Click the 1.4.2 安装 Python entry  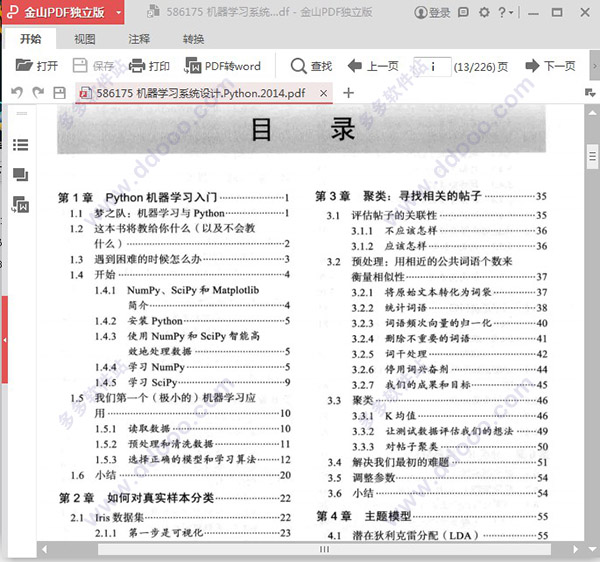[192, 321]
